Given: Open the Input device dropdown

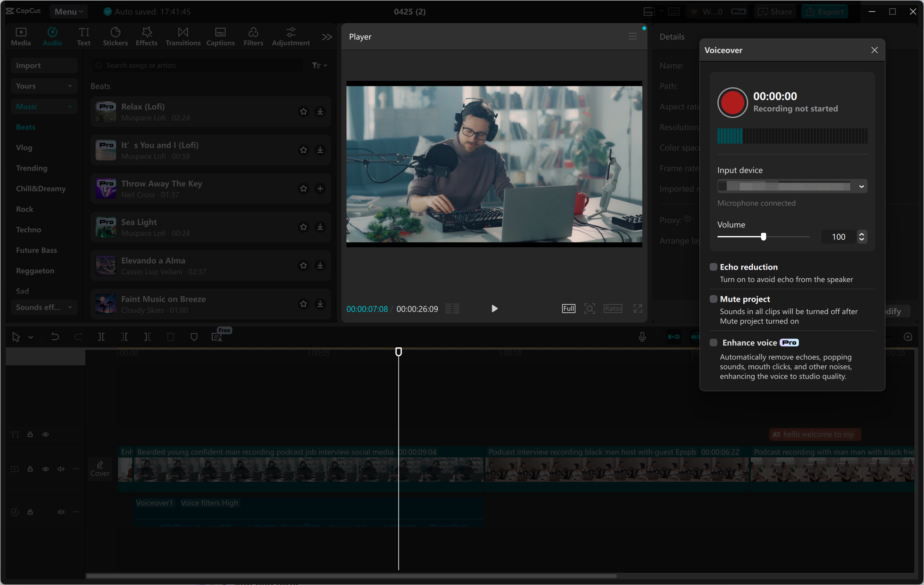Looking at the screenshot, I should point(861,186).
